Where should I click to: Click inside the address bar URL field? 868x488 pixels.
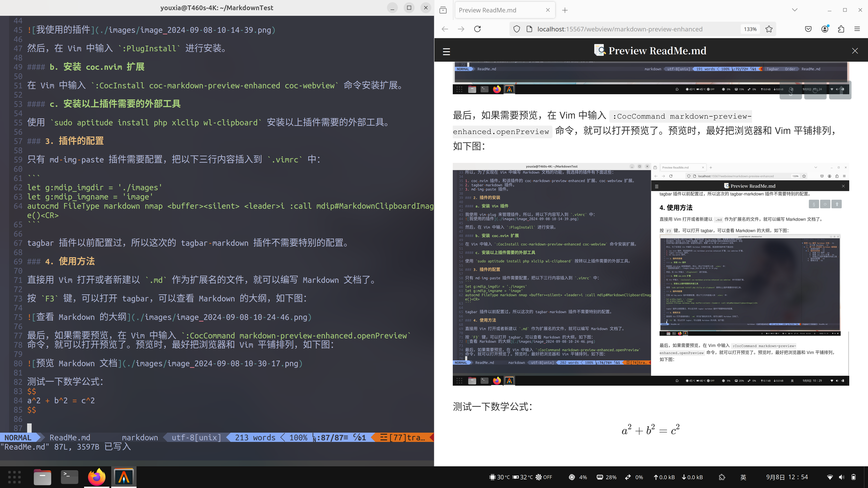[x=623, y=29]
